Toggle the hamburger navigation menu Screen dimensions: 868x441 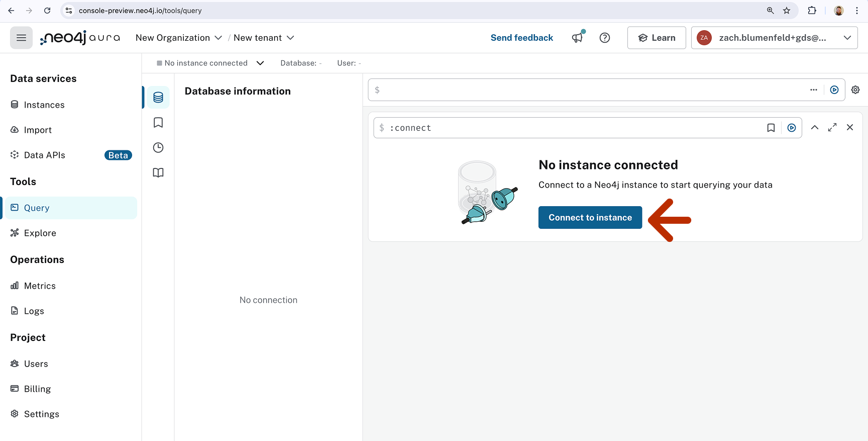point(21,38)
